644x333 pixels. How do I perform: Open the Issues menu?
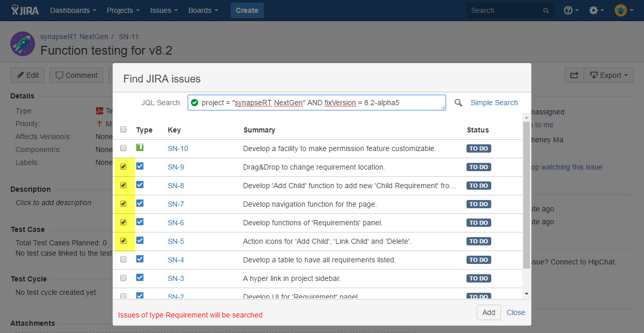pyautogui.click(x=164, y=10)
